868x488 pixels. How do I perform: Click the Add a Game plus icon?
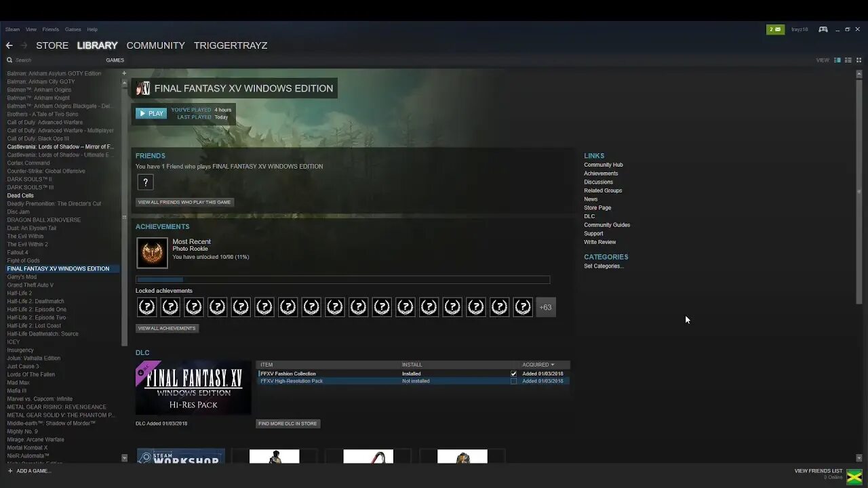(x=10, y=470)
